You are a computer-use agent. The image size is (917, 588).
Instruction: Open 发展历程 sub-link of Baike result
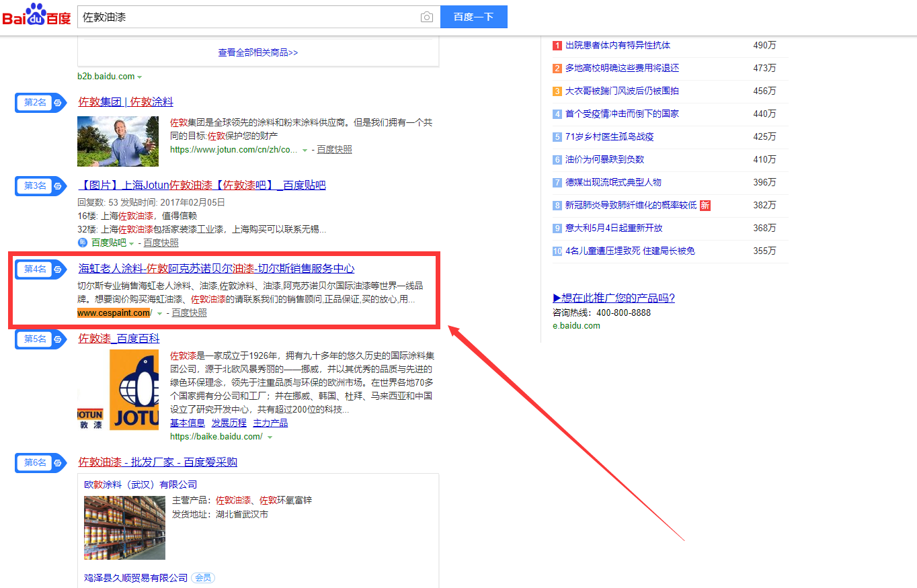[x=229, y=423]
